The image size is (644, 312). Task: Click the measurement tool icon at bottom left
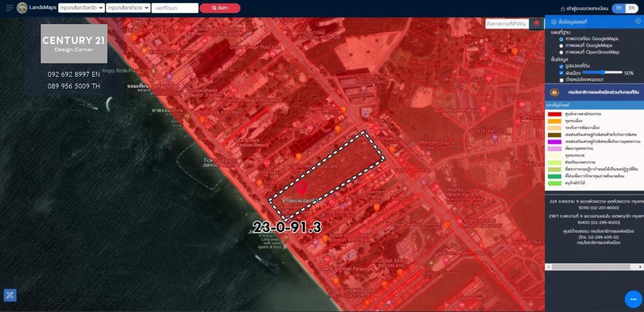(x=10, y=295)
